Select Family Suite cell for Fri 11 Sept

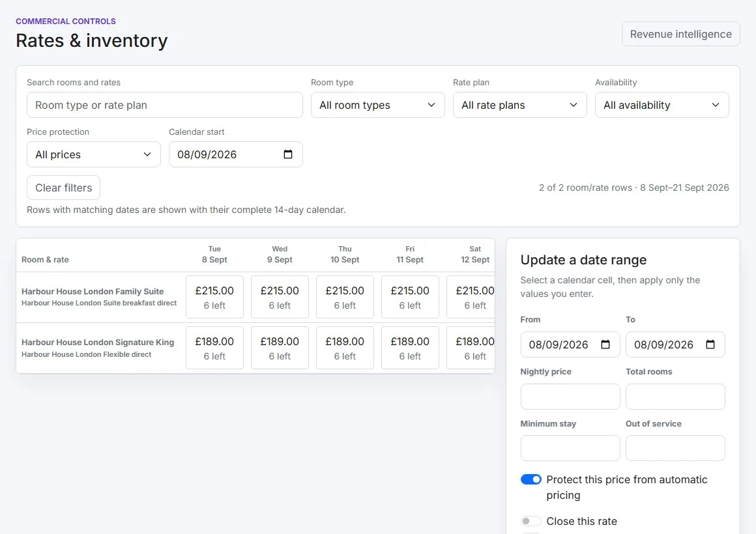point(410,298)
